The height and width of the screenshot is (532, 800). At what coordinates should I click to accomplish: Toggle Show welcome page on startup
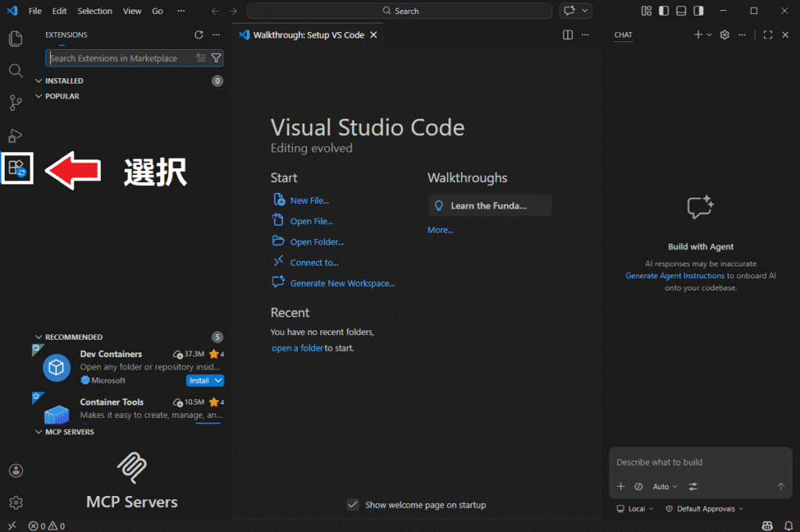point(353,505)
